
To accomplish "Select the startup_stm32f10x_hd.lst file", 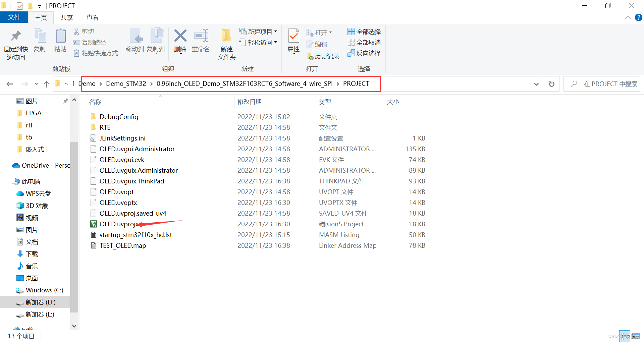I will 131,235.
